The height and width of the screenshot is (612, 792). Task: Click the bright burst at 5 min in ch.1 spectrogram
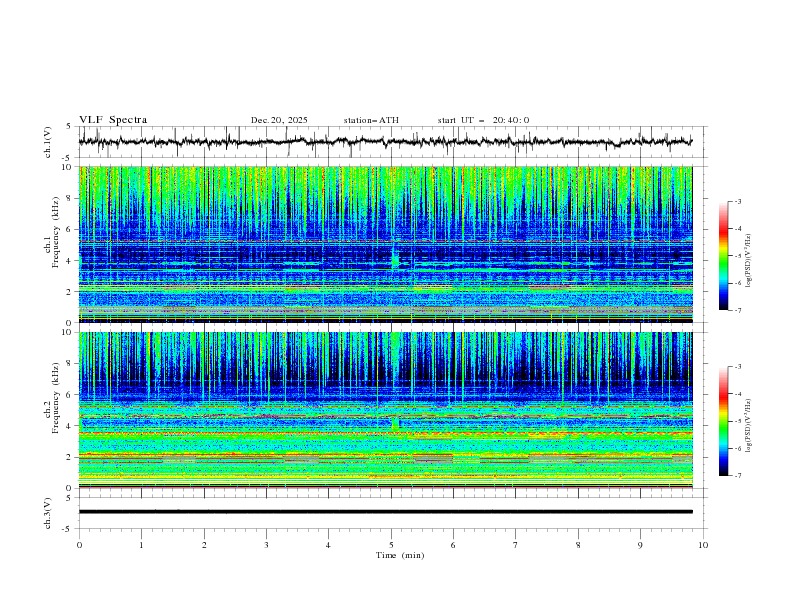point(395,259)
